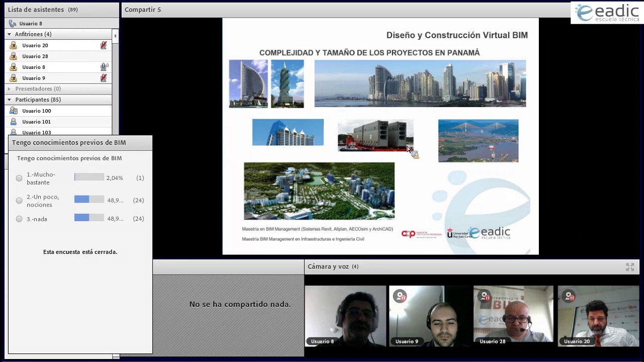This screenshot has height=362, width=644.
Task: Maximize the Cámara y voz pod
Action: [630, 267]
